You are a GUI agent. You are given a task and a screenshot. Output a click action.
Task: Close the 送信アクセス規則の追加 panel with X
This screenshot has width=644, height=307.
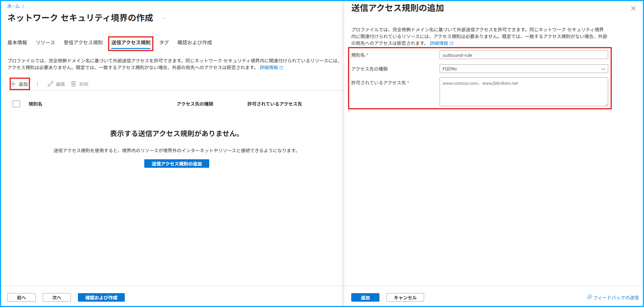click(x=633, y=8)
